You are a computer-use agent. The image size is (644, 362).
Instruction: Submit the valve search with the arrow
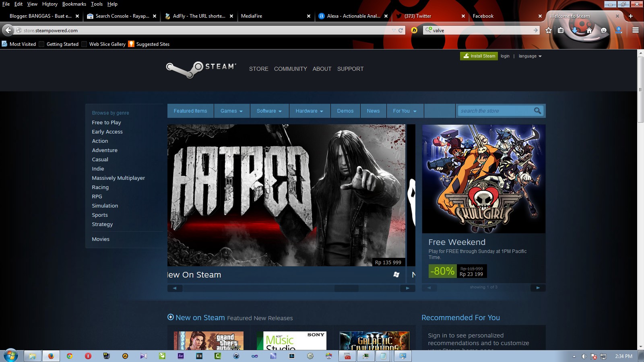[535, 30]
